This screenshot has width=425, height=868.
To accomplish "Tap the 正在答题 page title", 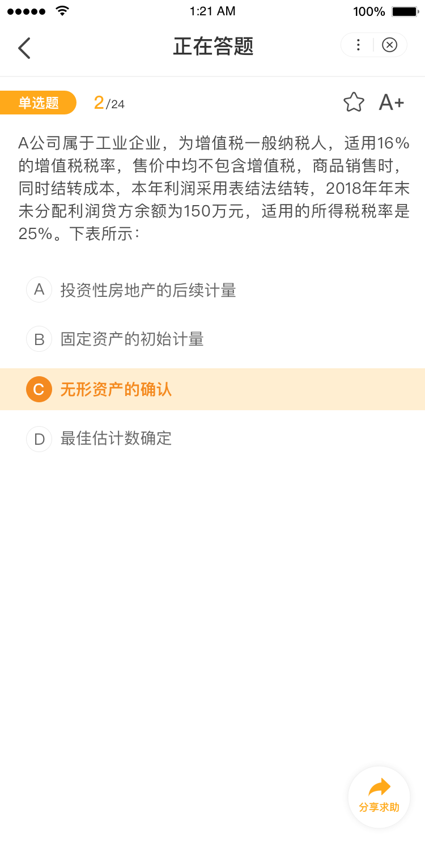I will coord(213,46).
